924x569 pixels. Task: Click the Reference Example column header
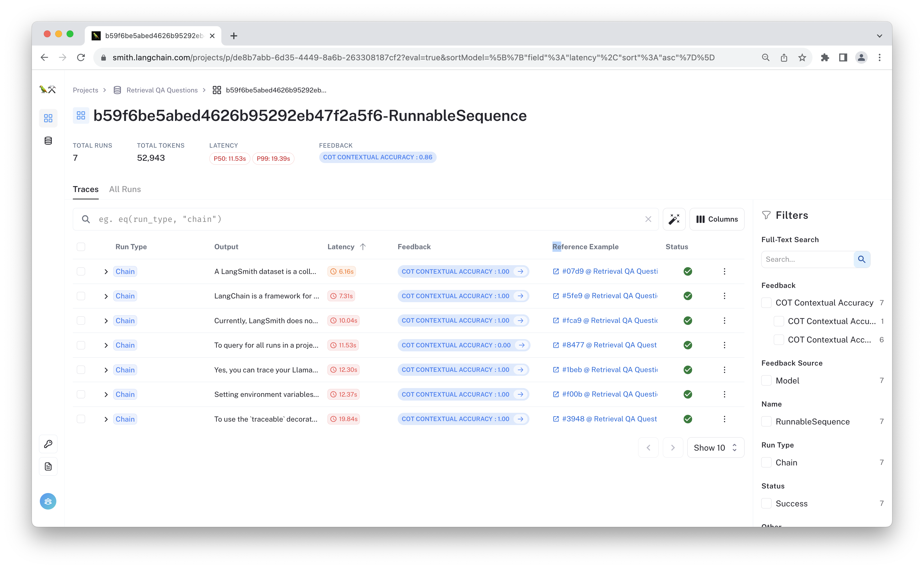585,247
